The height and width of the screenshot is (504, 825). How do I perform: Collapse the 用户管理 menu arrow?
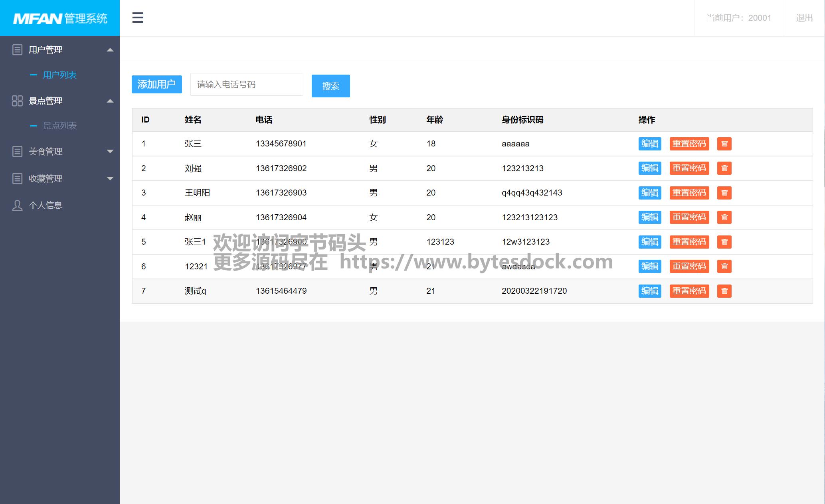point(110,50)
